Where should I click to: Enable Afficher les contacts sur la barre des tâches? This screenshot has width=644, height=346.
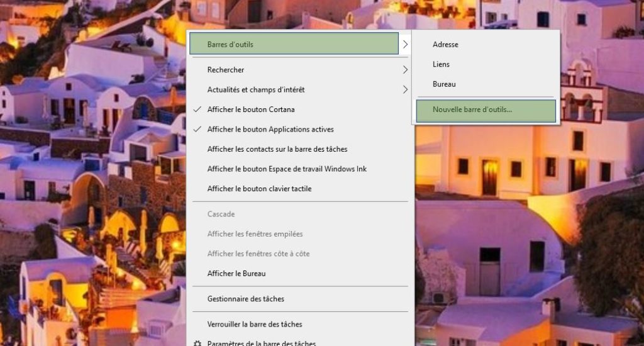pyautogui.click(x=300, y=148)
